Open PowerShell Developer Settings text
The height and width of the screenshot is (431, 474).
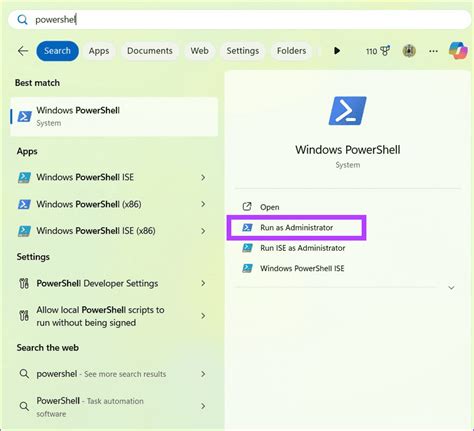point(97,283)
